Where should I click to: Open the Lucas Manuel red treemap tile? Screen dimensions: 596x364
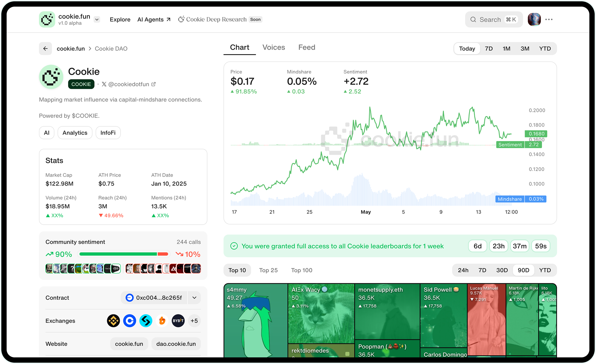[x=486, y=319]
